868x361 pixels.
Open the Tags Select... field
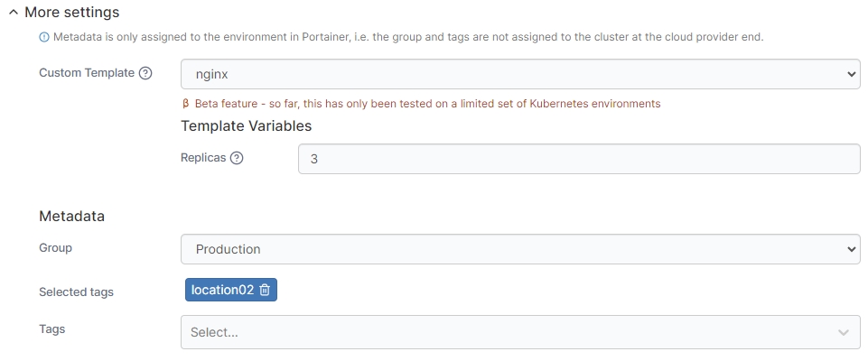(506, 332)
